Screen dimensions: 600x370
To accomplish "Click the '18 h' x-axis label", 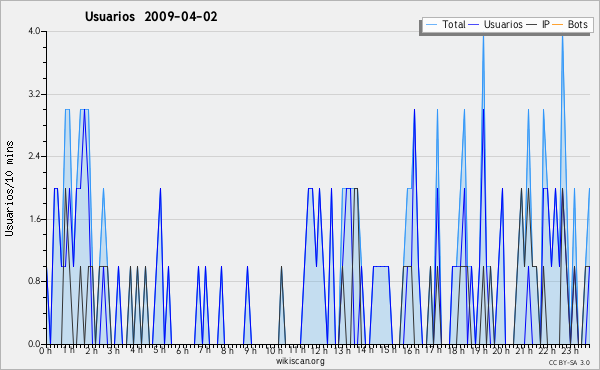I will tap(457, 351).
